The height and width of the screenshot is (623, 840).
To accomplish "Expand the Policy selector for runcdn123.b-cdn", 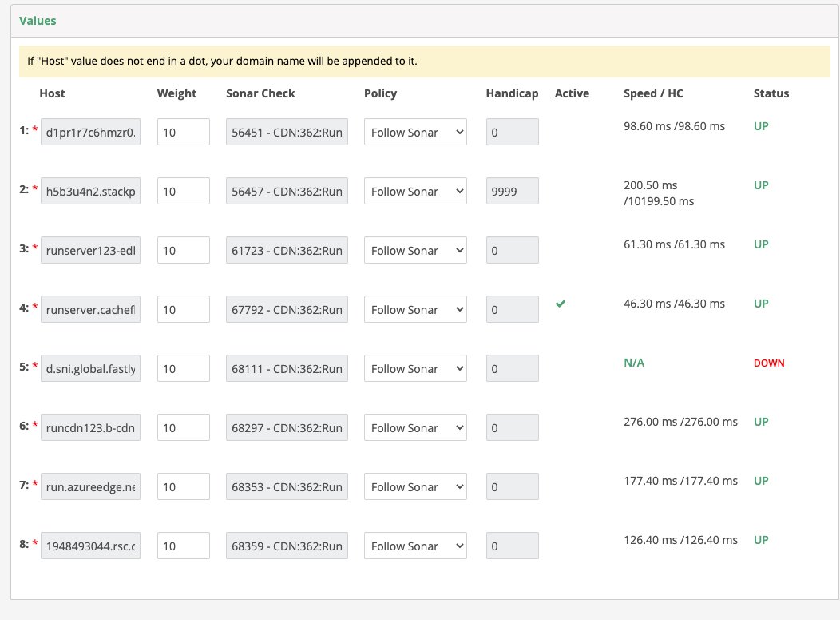I will click(414, 427).
